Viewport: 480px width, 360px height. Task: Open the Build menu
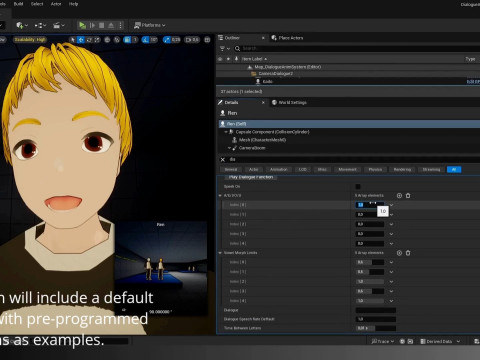point(18,4)
